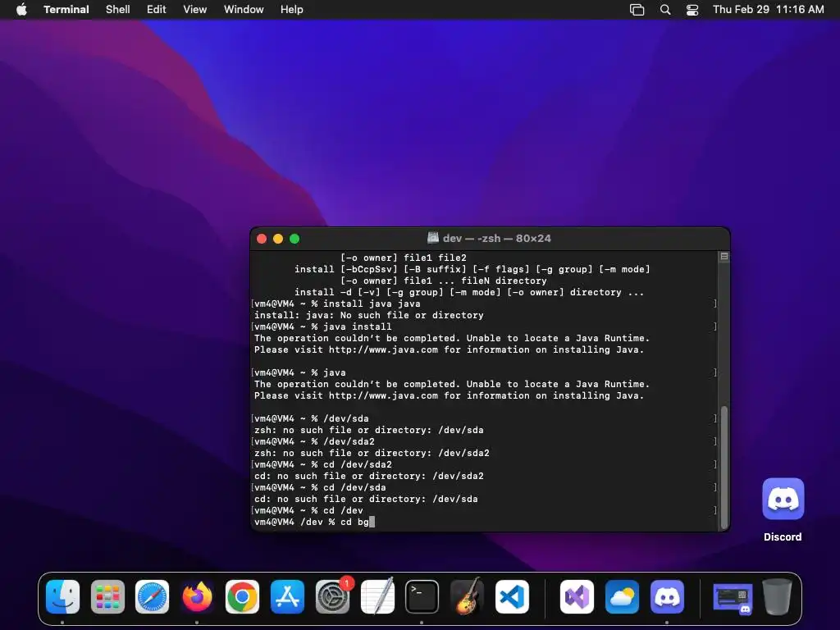840x630 pixels.
Task: Click the Terminal icon in the Dock
Action: point(422,596)
